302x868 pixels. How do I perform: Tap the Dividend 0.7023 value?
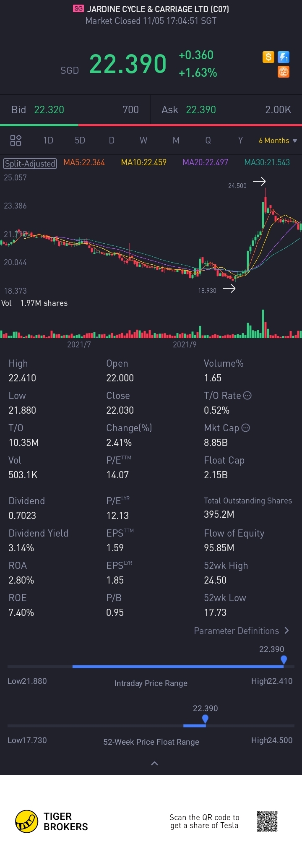[22, 515]
